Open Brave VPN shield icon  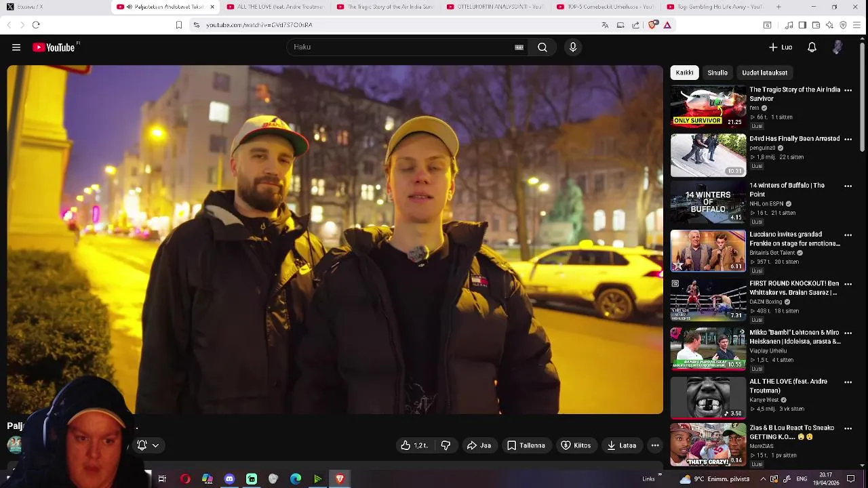pyautogui.click(x=843, y=25)
